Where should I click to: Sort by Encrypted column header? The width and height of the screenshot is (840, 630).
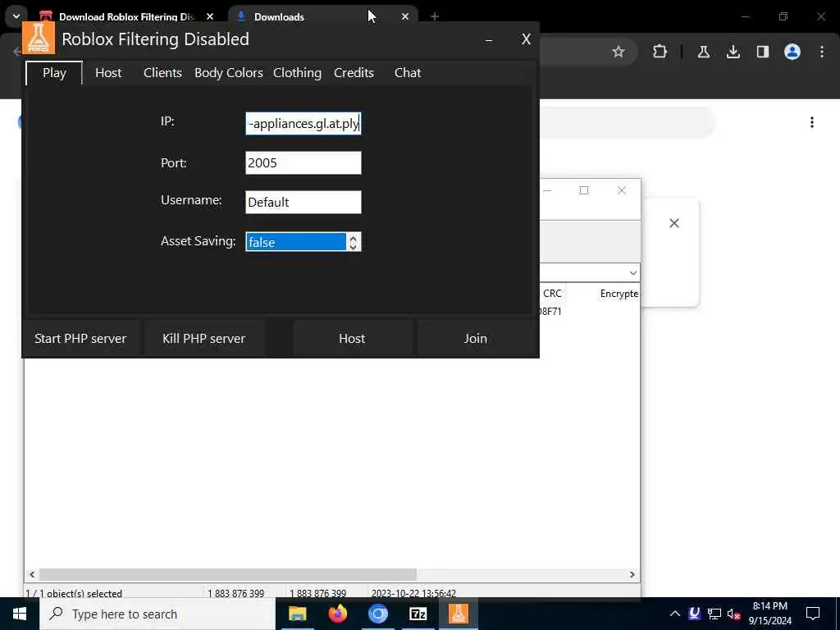(x=619, y=293)
